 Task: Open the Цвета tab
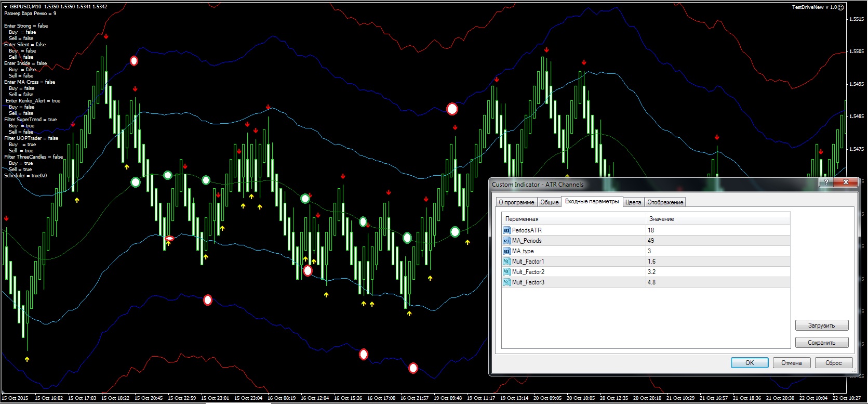point(633,202)
